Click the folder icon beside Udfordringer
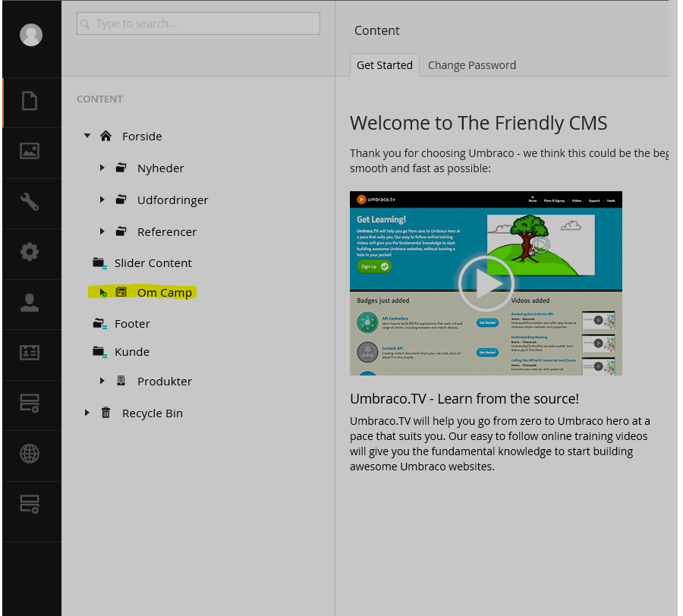683x616 pixels. tap(121, 200)
